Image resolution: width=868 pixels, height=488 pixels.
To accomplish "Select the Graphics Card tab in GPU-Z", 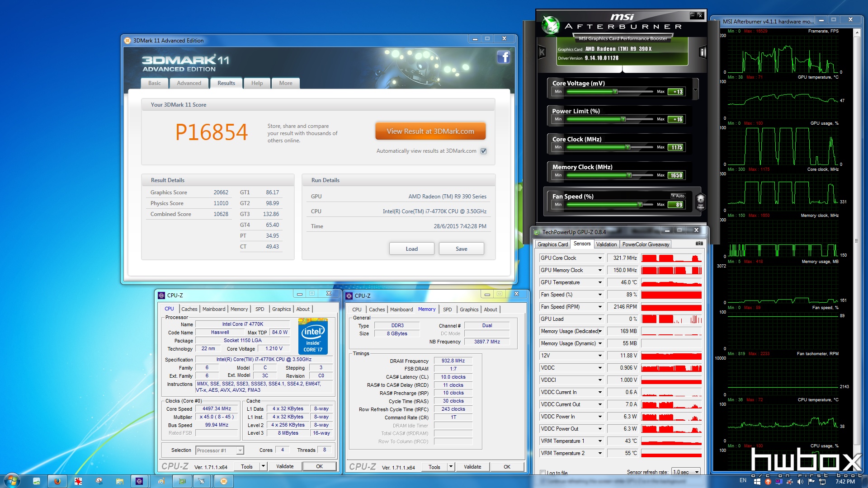I will pyautogui.click(x=552, y=244).
